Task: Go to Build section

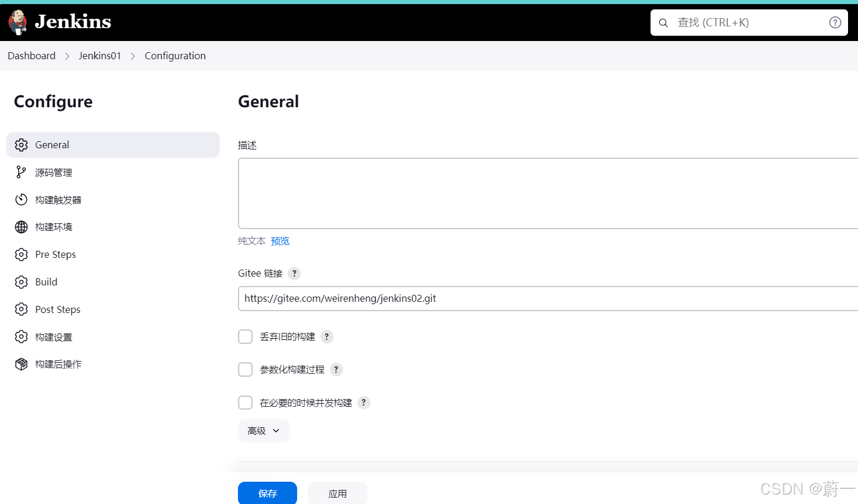Action: tap(113, 282)
